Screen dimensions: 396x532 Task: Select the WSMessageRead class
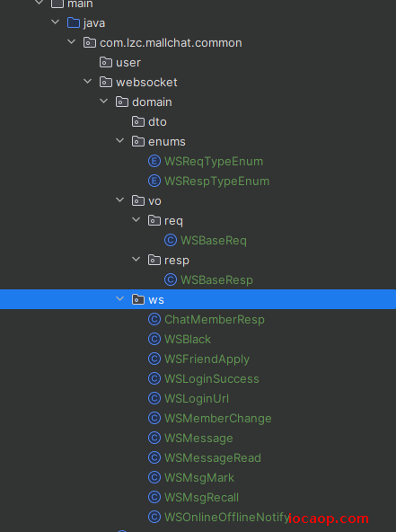click(213, 457)
